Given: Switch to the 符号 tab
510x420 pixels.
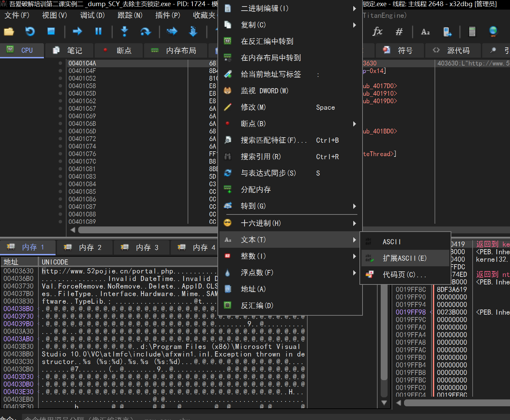Looking at the screenshot, I should coord(399,50).
